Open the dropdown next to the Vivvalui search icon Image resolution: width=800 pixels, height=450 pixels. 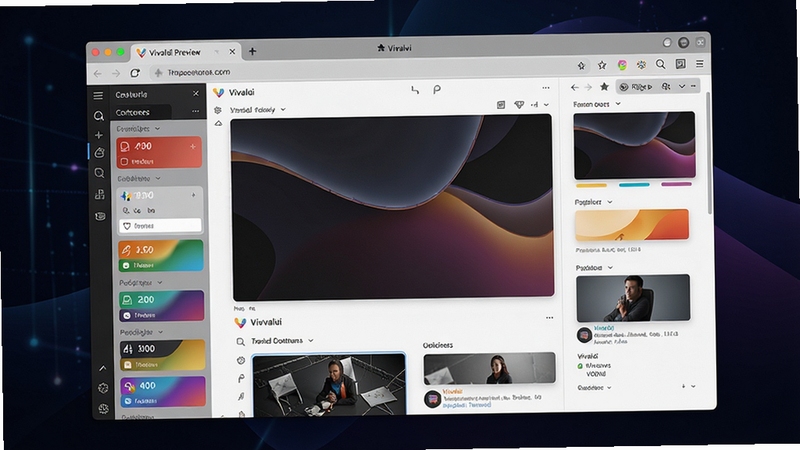[x=310, y=340]
